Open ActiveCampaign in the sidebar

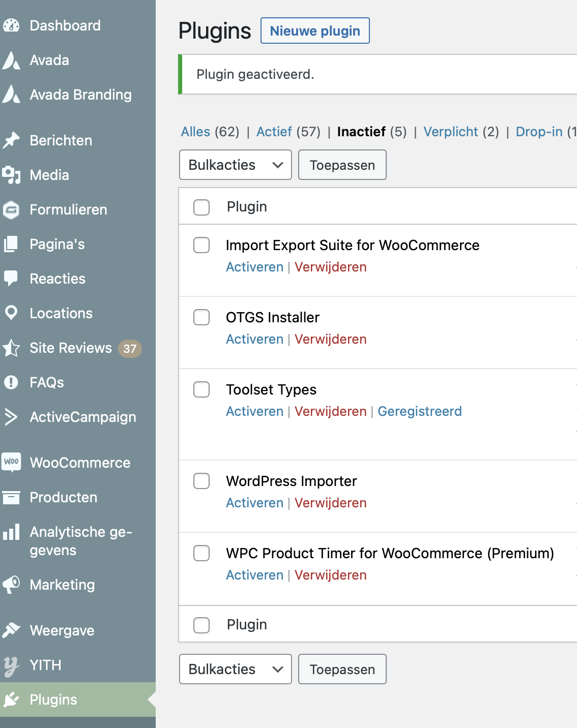click(x=83, y=417)
